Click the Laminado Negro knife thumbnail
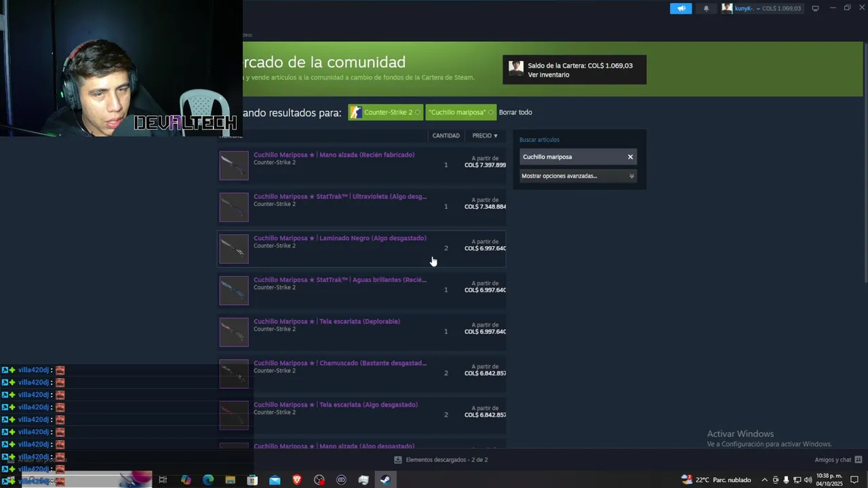Viewport: 868px width, 488px height. (x=234, y=249)
